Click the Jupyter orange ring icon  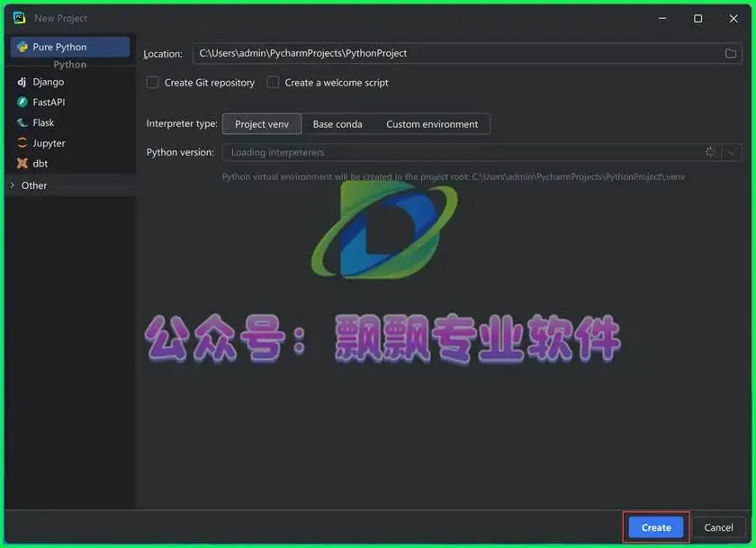22,143
